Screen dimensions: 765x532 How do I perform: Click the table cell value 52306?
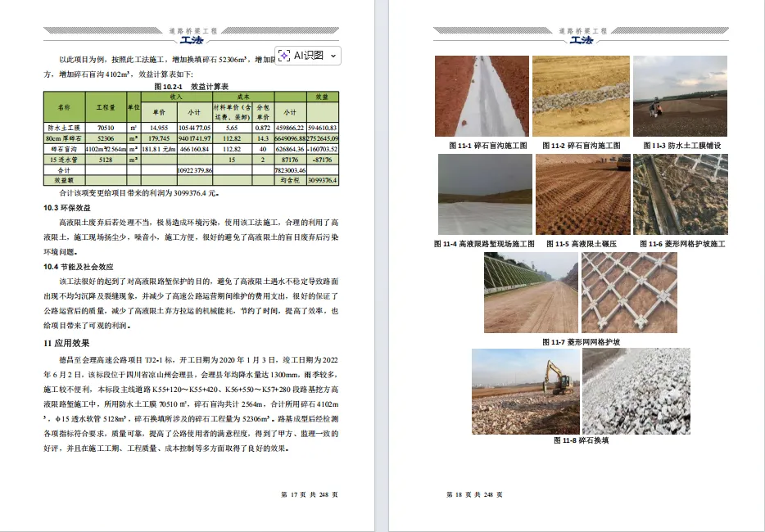(x=106, y=138)
